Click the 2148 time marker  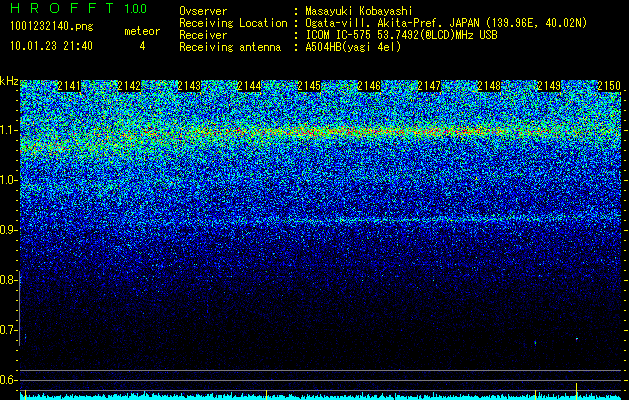point(489,86)
